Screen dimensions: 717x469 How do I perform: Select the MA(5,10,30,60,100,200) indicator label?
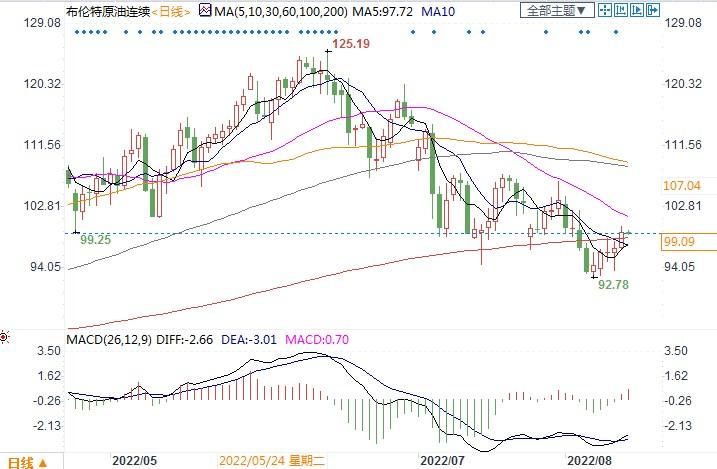(x=277, y=11)
